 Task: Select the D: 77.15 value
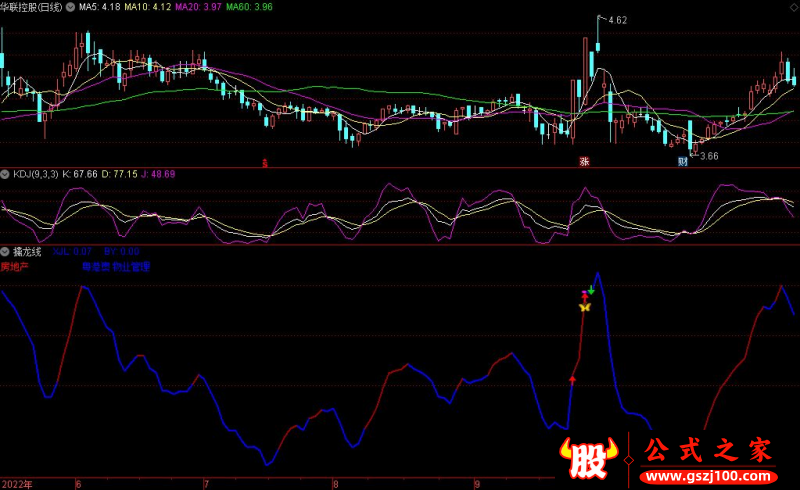(x=119, y=174)
